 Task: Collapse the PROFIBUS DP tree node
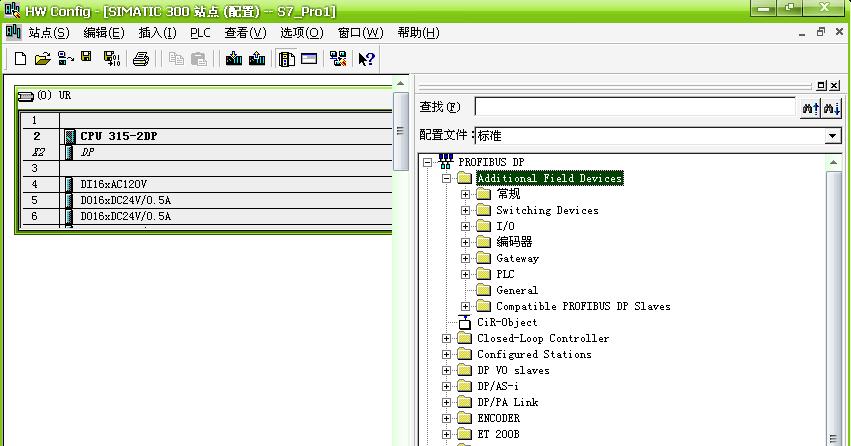(x=428, y=162)
